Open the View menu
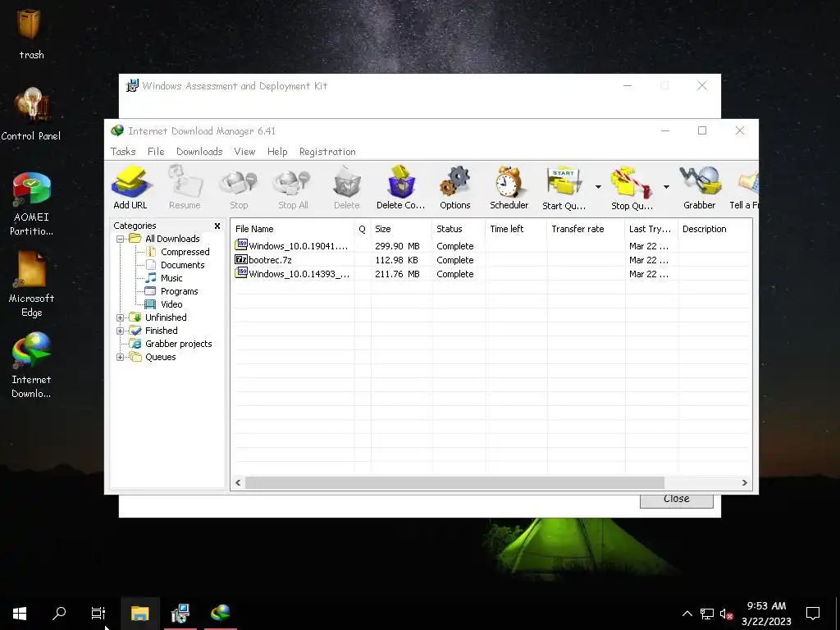Image resolution: width=840 pixels, height=630 pixels. [x=244, y=152]
